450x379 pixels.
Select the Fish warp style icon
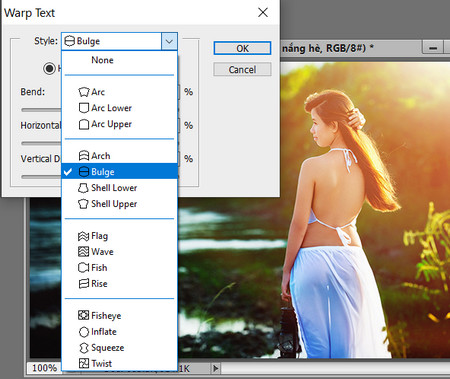83,268
